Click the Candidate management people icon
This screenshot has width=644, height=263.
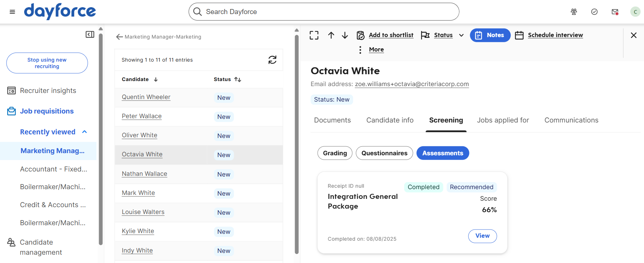pyautogui.click(x=12, y=242)
